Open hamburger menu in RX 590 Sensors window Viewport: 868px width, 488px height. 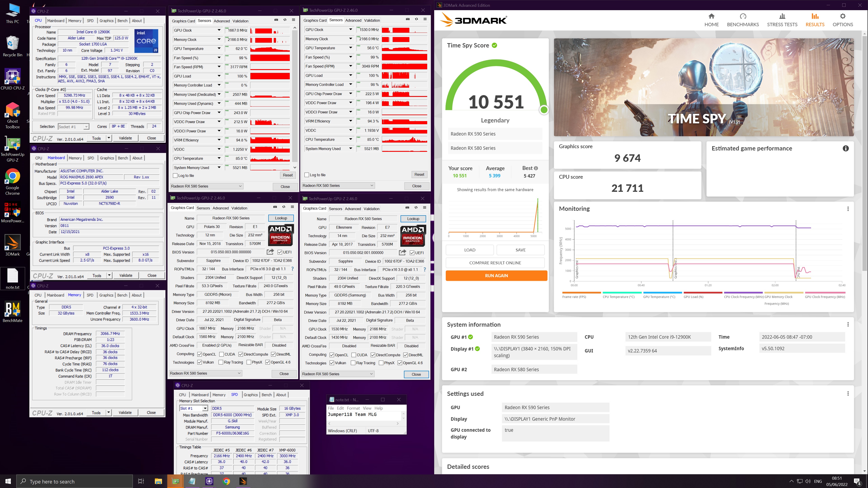(293, 20)
